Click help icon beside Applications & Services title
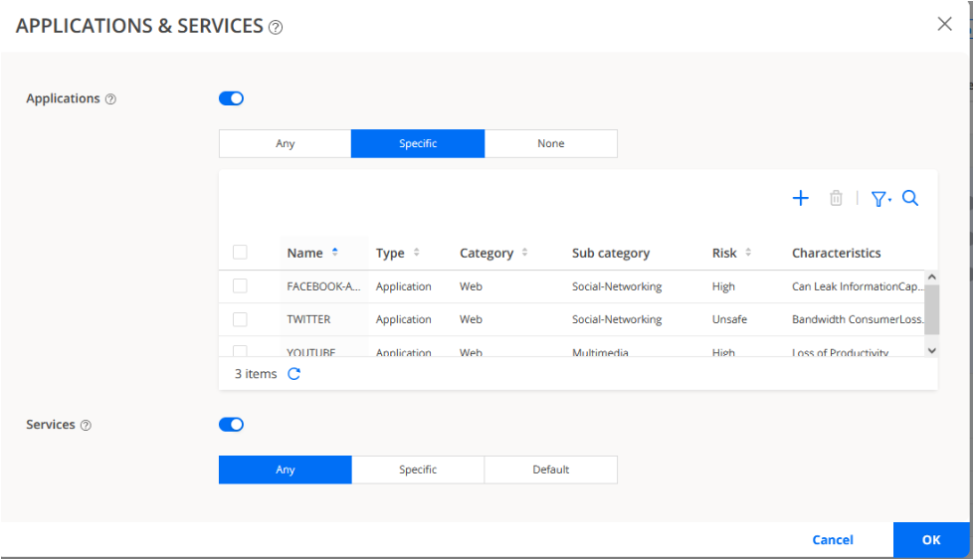 point(276,28)
